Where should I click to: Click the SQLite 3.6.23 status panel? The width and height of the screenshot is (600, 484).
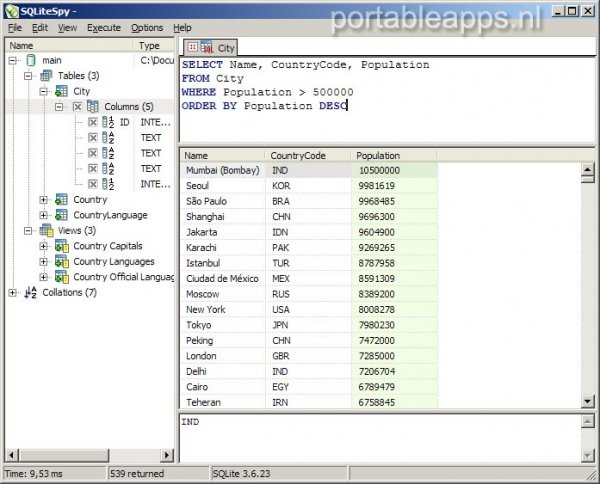279,474
